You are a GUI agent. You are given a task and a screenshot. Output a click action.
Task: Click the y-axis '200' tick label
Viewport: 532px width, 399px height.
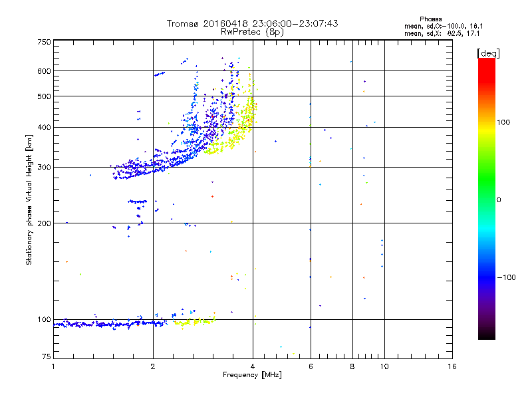coord(44,223)
